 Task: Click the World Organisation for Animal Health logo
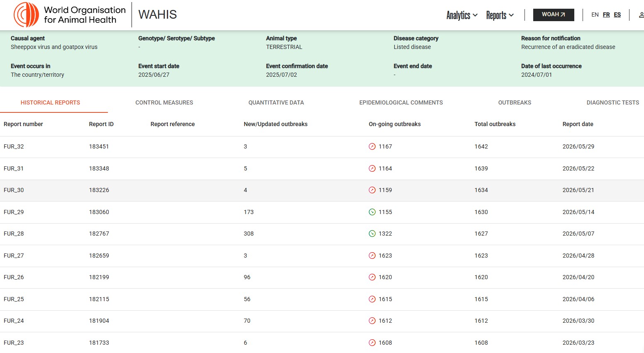[x=70, y=15]
